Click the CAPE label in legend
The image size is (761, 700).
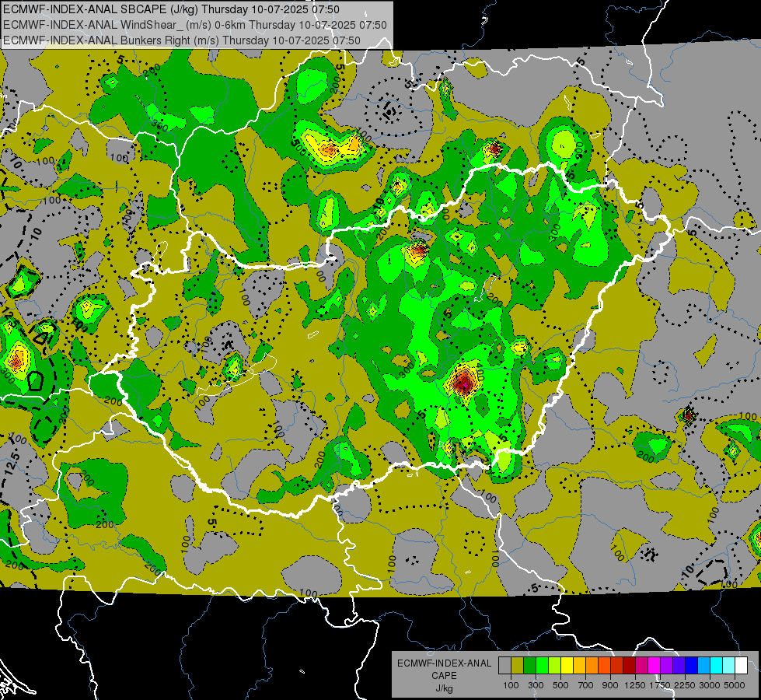click(x=444, y=676)
